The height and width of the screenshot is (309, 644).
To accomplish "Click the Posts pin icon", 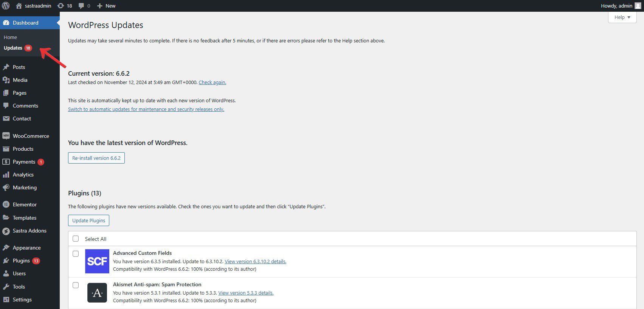I will [6, 67].
